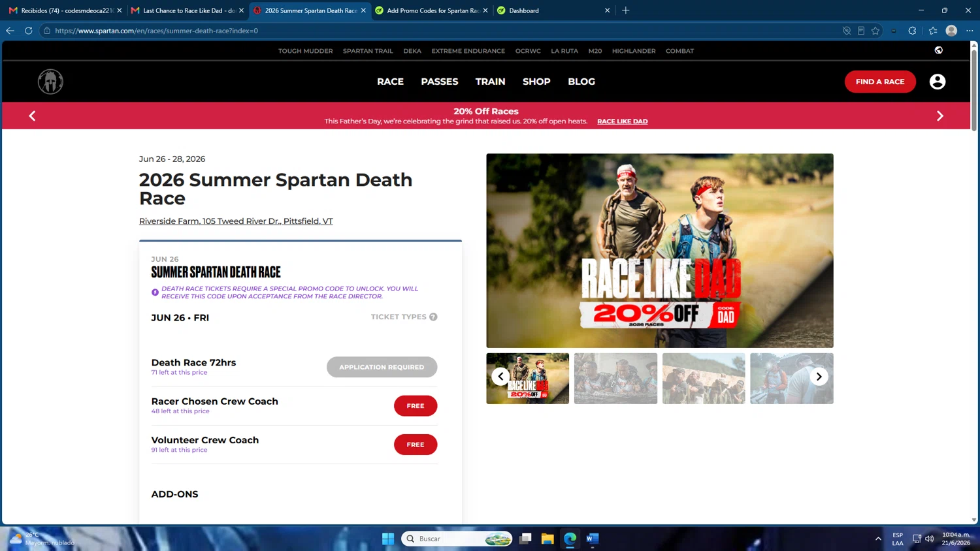Open the user account profile icon
The width and height of the screenshot is (980, 551).
pos(938,82)
